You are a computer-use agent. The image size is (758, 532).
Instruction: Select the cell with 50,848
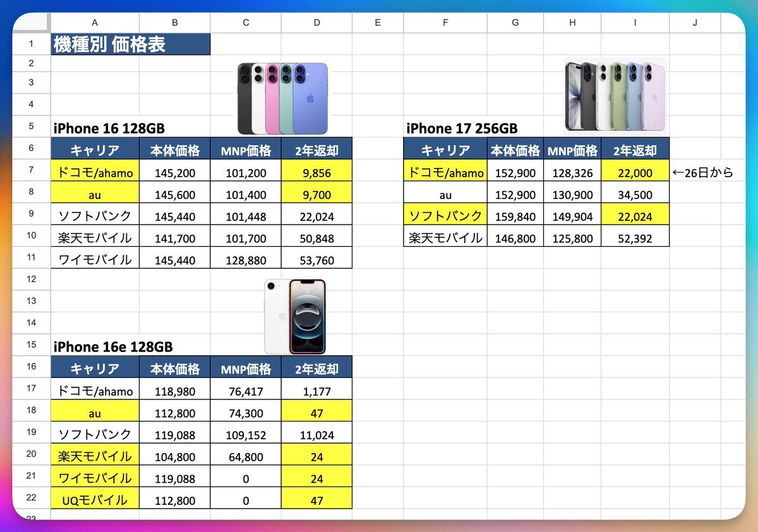[x=316, y=236]
